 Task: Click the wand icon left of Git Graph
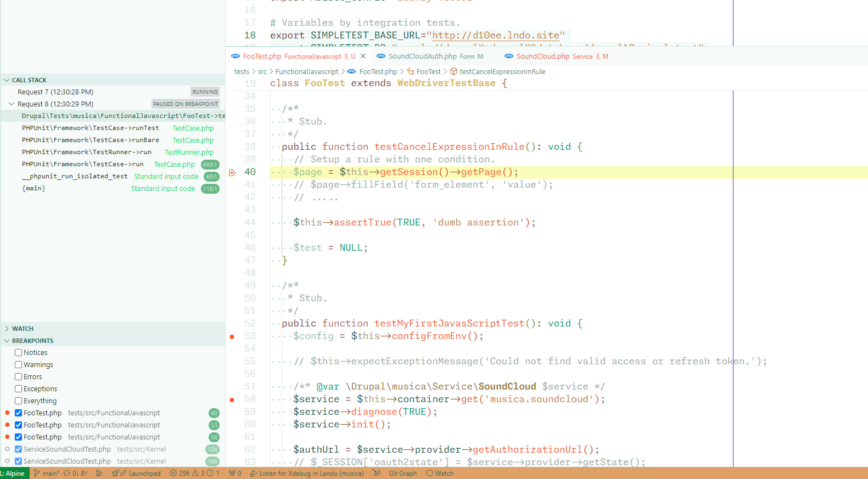coord(377,474)
